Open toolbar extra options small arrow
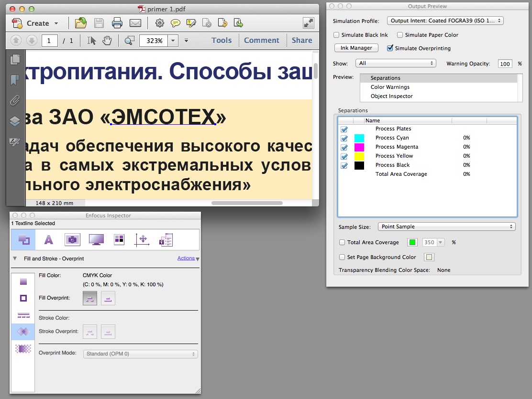532x399 pixels. [186, 40]
